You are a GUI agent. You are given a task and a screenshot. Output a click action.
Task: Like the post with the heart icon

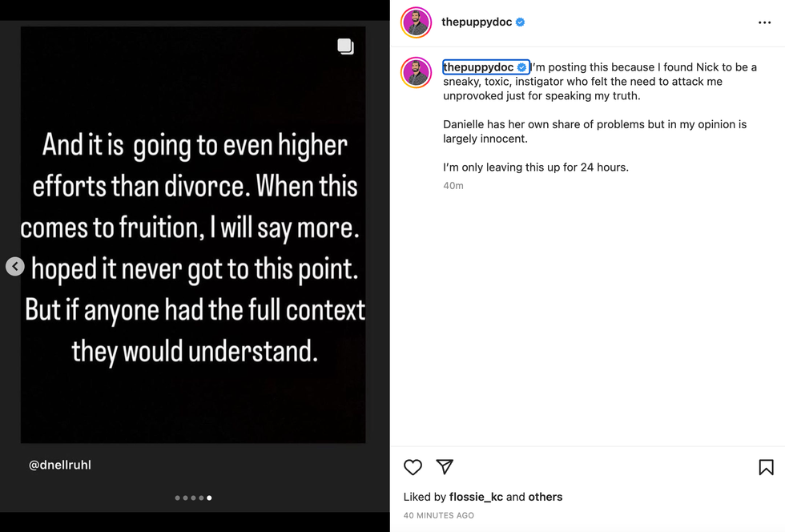[413, 467]
